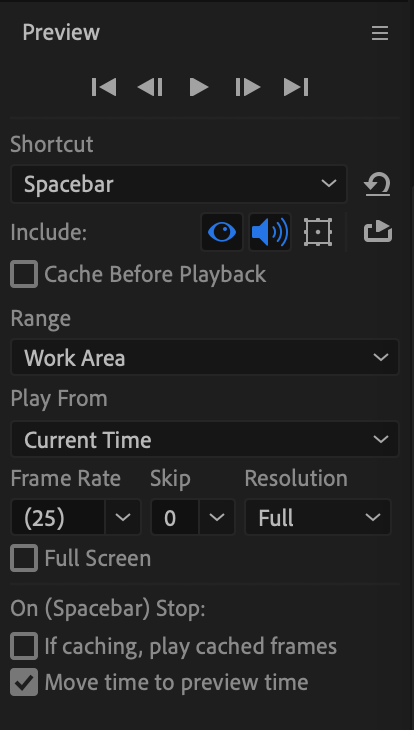
Task: Open the Work Area range dropdown
Action: [x=205, y=358]
